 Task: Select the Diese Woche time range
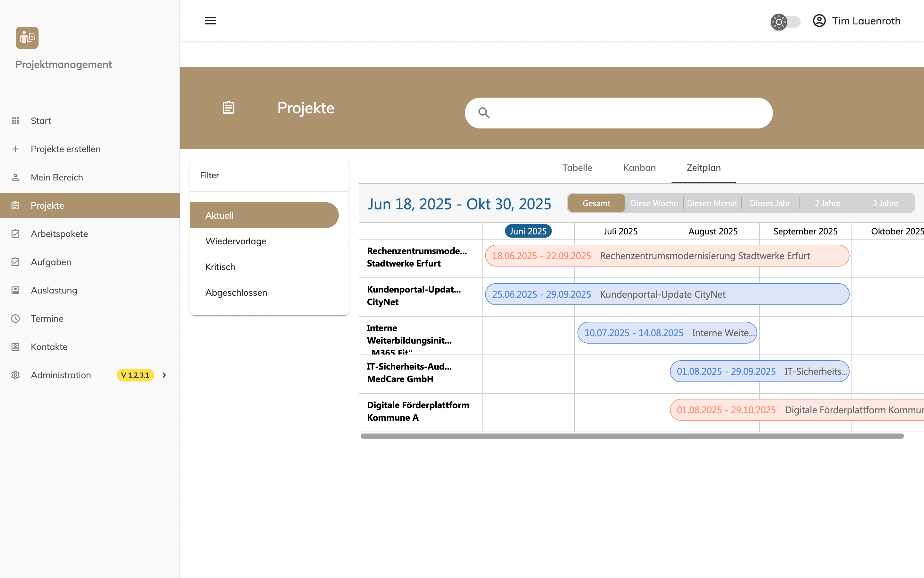pyautogui.click(x=654, y=203)
